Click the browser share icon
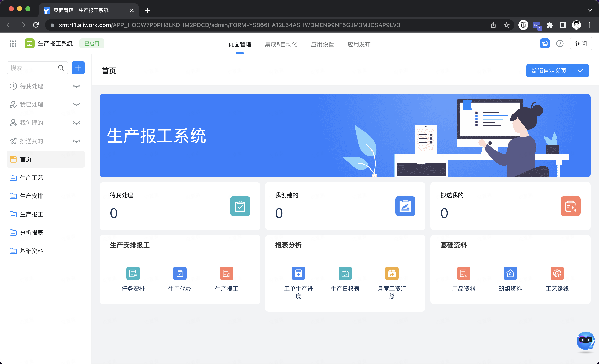Image resolution: width=599 pixels, height=364 pixels. click(493, 25)
